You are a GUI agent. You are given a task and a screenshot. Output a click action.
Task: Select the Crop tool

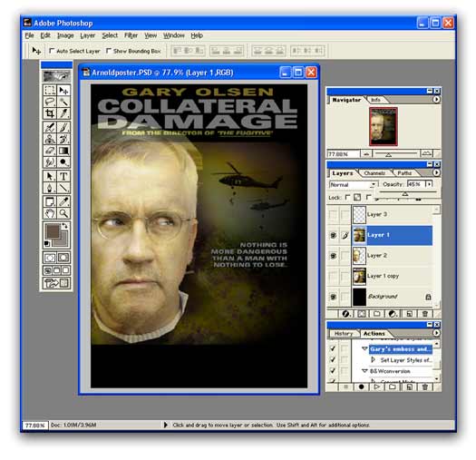click(x=50, y=113)
